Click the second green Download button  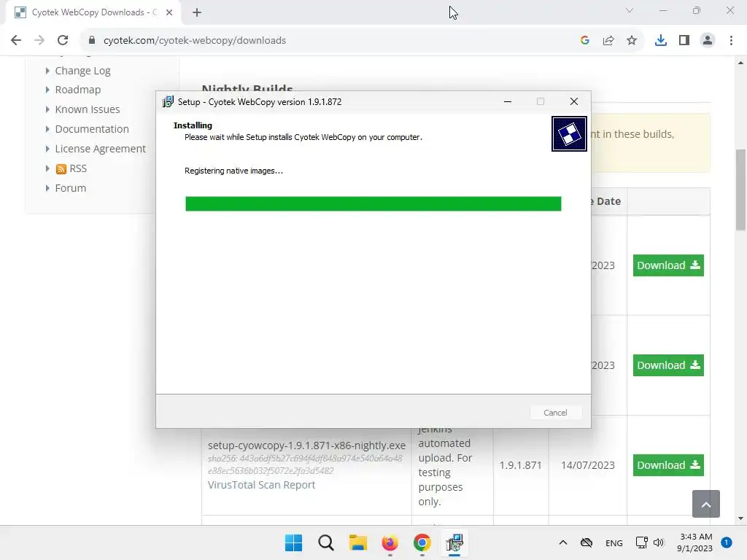click(668, 365)
